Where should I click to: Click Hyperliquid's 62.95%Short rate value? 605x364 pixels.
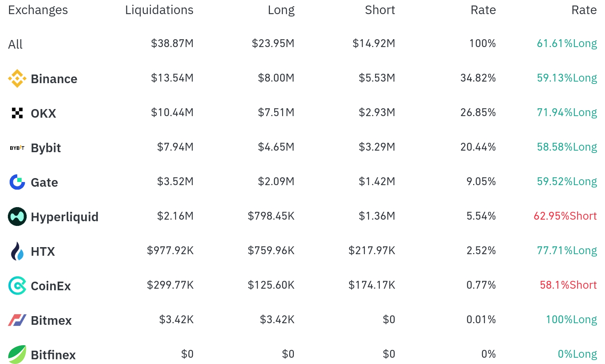pos(565,216)
